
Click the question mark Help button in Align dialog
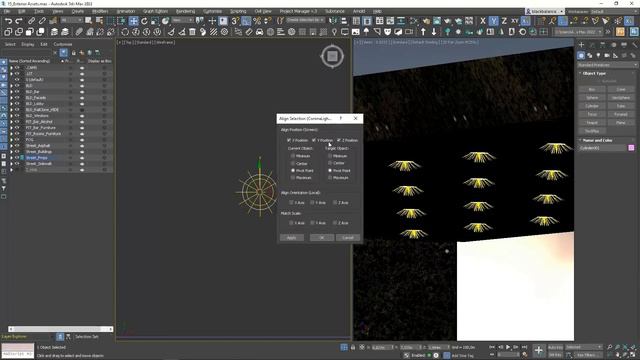(x=341, y=118)
